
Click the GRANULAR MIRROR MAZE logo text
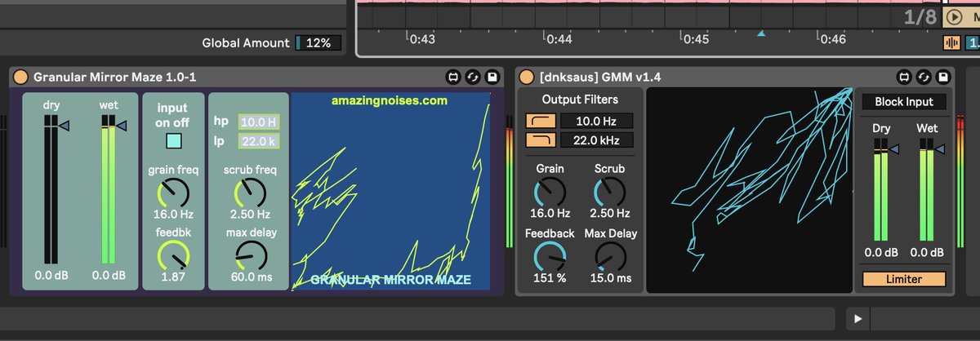point(390,280)
